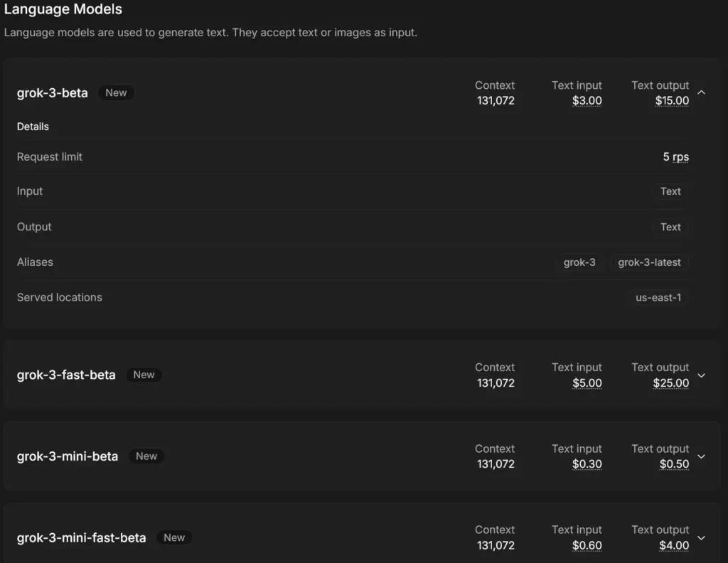Click the grok-3 alias tag

[579, 262]
